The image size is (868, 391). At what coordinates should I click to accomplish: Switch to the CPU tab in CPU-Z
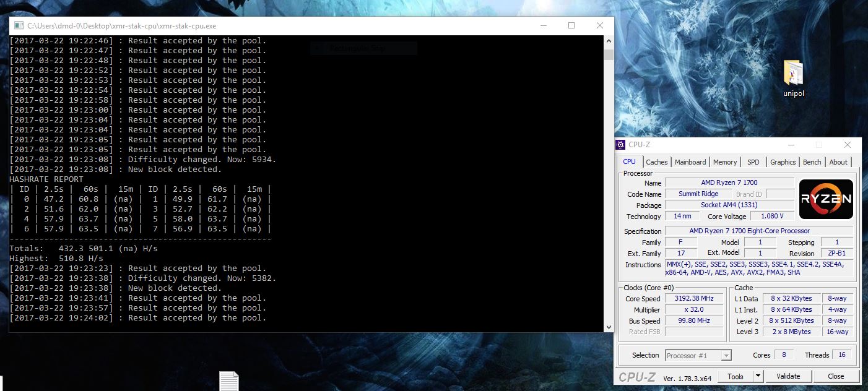point(629,161)
